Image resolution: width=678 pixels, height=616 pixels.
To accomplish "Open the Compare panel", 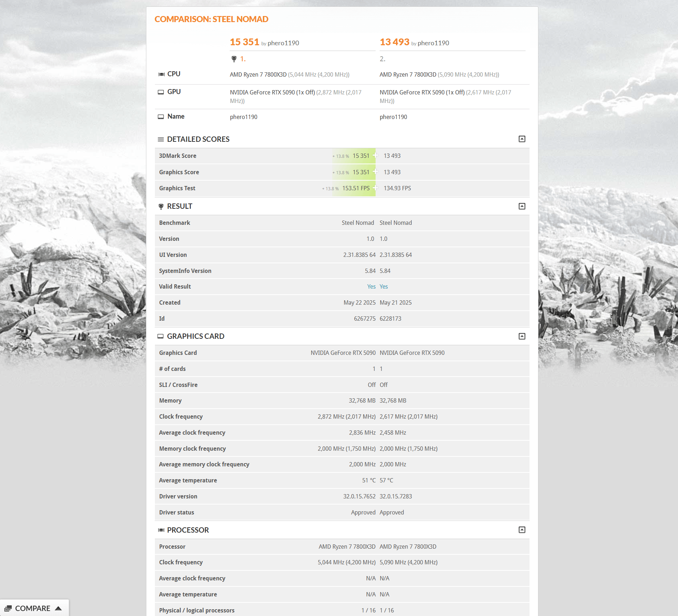I will (x=34, y=608).
